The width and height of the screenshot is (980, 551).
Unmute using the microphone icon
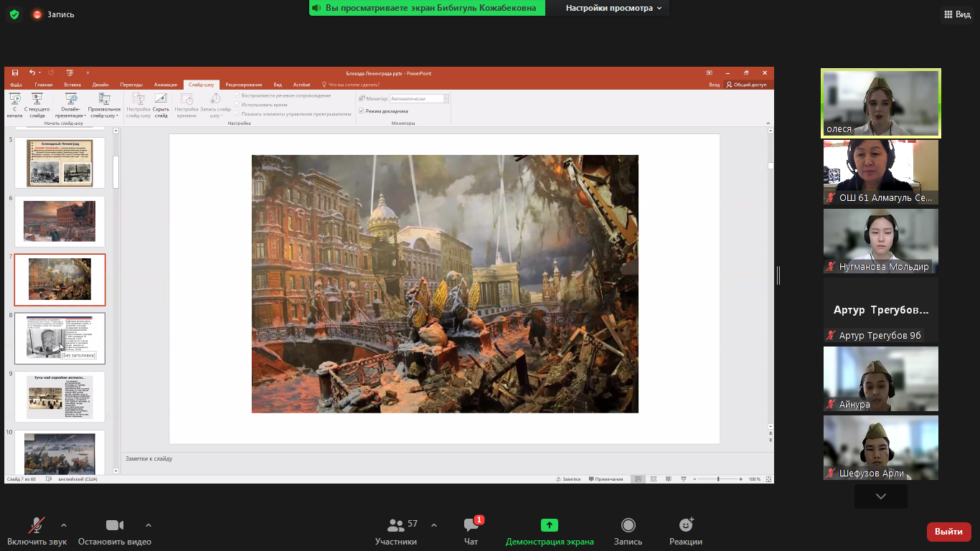click(37, 525)
